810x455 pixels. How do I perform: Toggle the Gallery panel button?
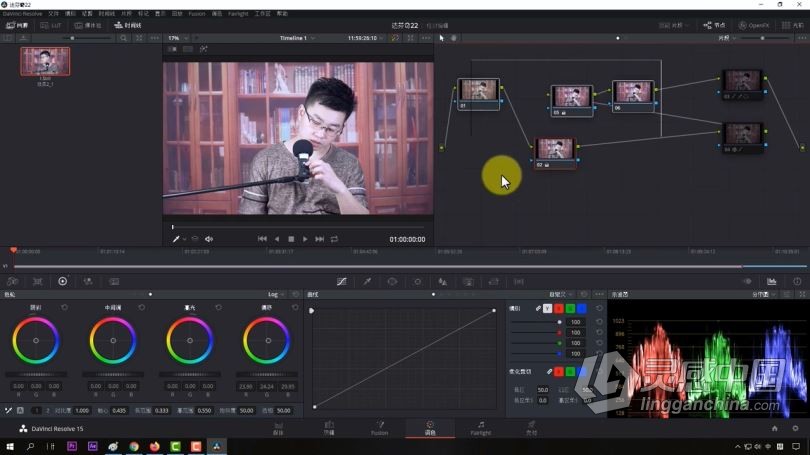coord(17,25)
